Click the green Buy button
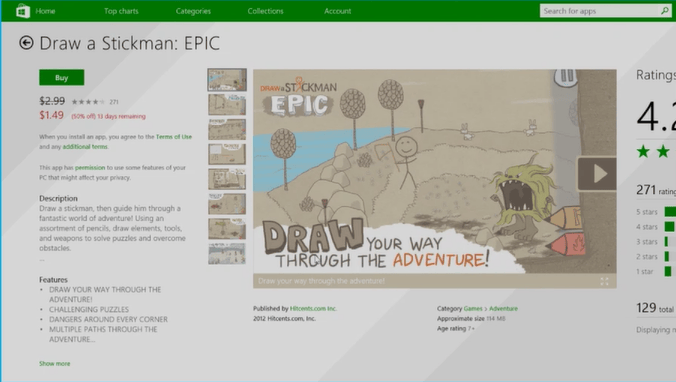Viewport: 676px width, 382px height. 62,78
